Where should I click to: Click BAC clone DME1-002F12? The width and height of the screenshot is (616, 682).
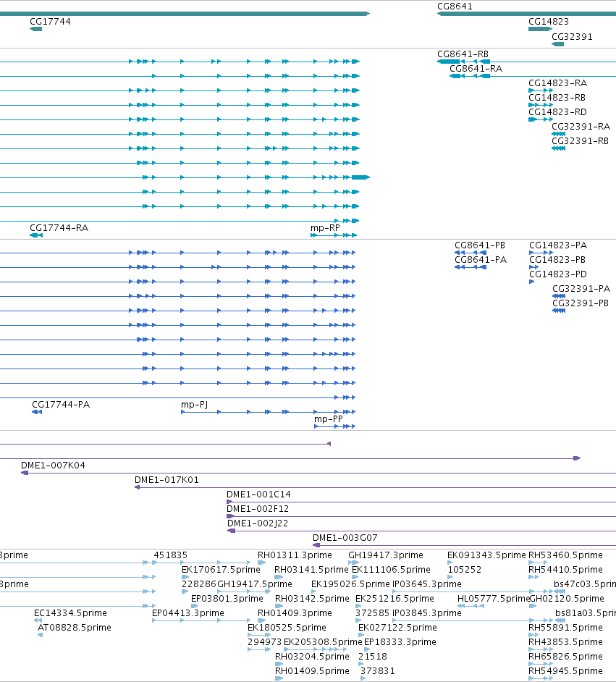pos(258,509)
